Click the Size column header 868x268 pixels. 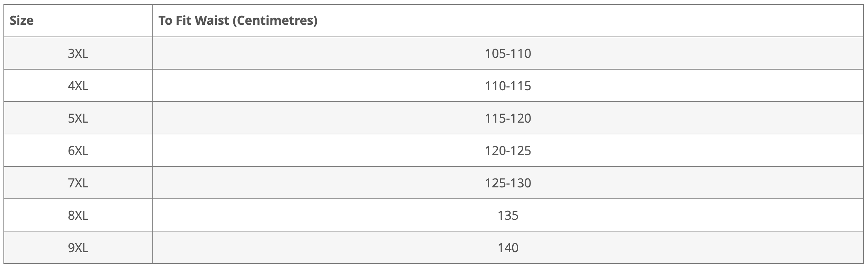[x=78, y=21]
